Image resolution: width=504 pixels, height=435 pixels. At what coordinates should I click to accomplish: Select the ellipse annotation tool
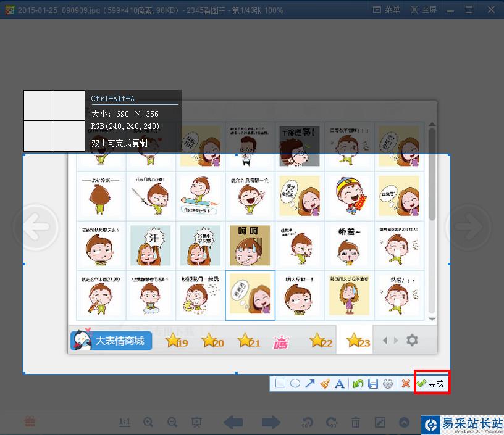pyautogui.click(x=295, y=383)
